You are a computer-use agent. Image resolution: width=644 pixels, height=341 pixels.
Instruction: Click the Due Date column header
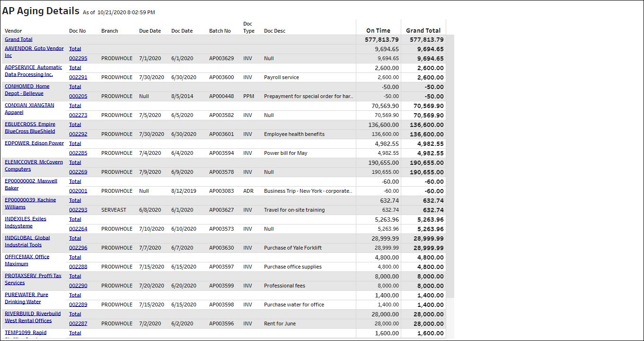pyautogui.click(x=150, y=31)
